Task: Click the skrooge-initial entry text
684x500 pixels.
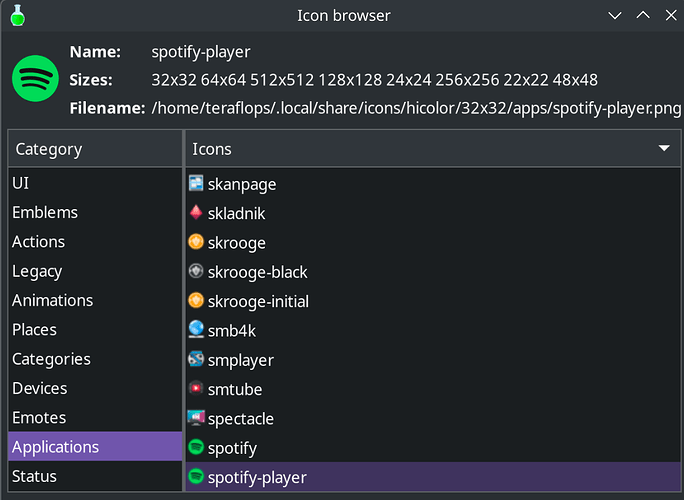Action: [x=258, y=301]
